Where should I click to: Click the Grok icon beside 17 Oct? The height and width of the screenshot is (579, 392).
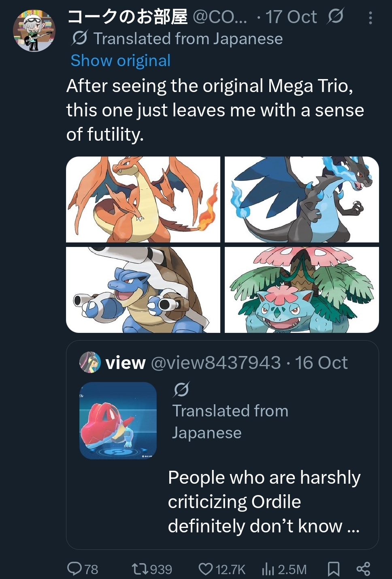pyautogui.click(x=335, y=17)
